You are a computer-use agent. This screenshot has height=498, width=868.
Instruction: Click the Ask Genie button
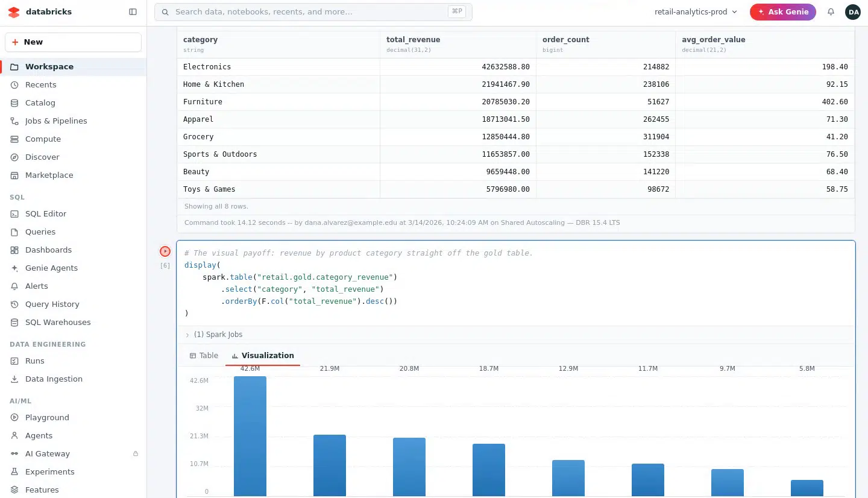pos(783,12)
